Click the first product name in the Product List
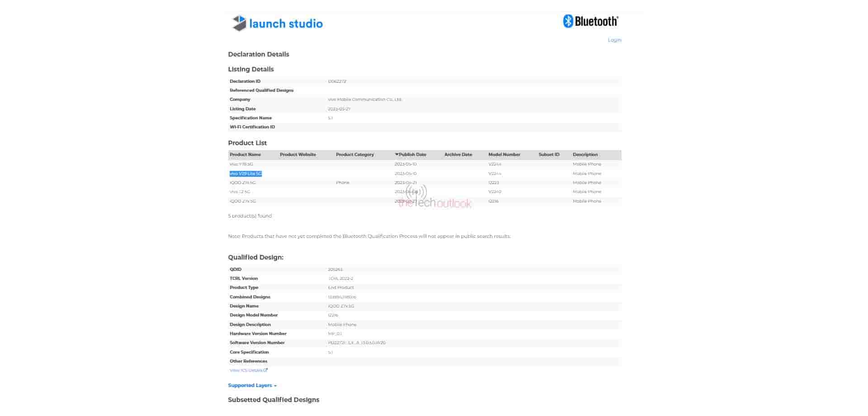 [241, 165]
